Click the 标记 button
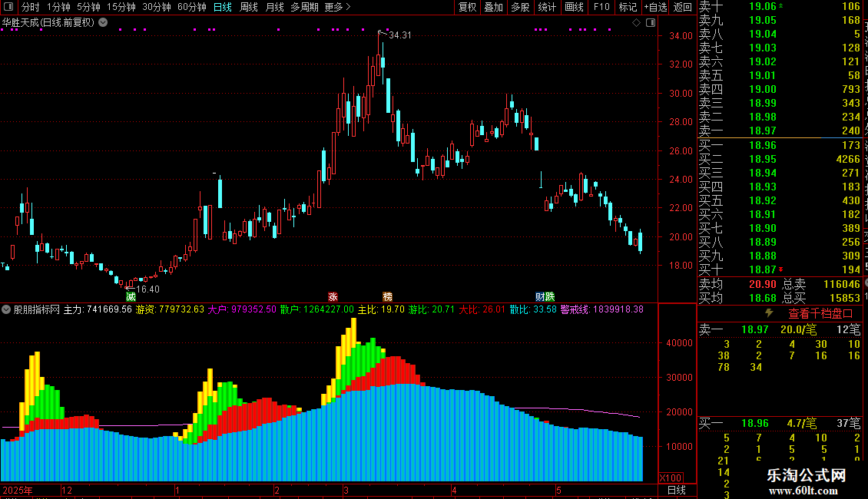The width and height of the screenshot is (868, 499). click(628, 7)
